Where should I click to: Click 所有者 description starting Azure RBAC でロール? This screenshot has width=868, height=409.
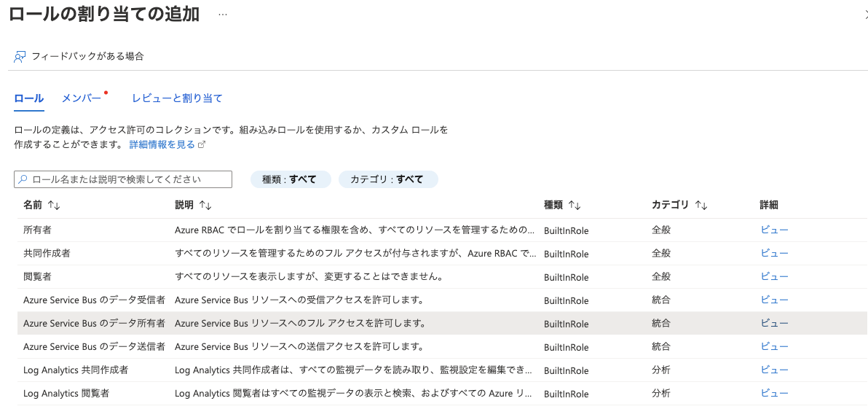[x=355, y=230]
